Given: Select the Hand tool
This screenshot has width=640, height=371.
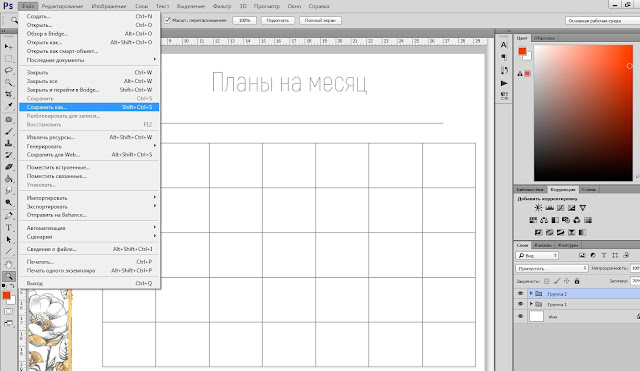Looking at the screenshot, I should [9, 264].
